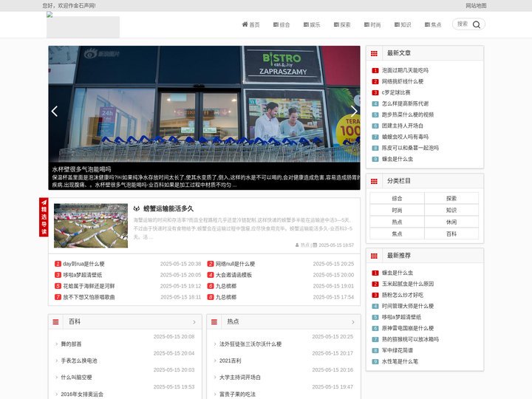Open 最新推荐 item 熟的猕猴桃可以放冰箱吗
Viewport: 532px width, 399px height.
[410, 339]
